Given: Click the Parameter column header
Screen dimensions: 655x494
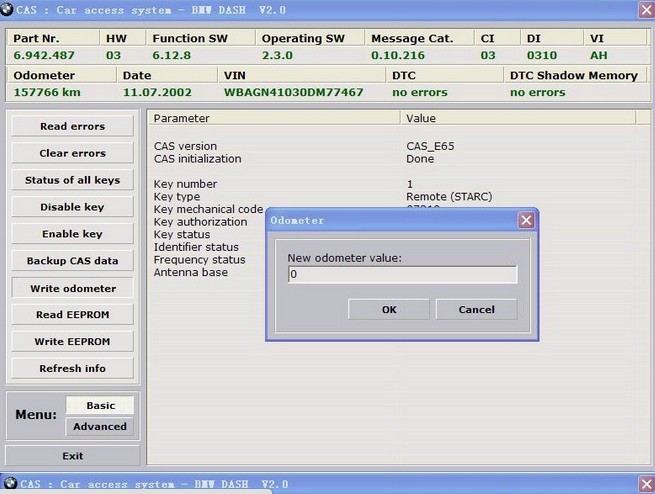Looking at the screenshot, I should click(x=274, y=118).
